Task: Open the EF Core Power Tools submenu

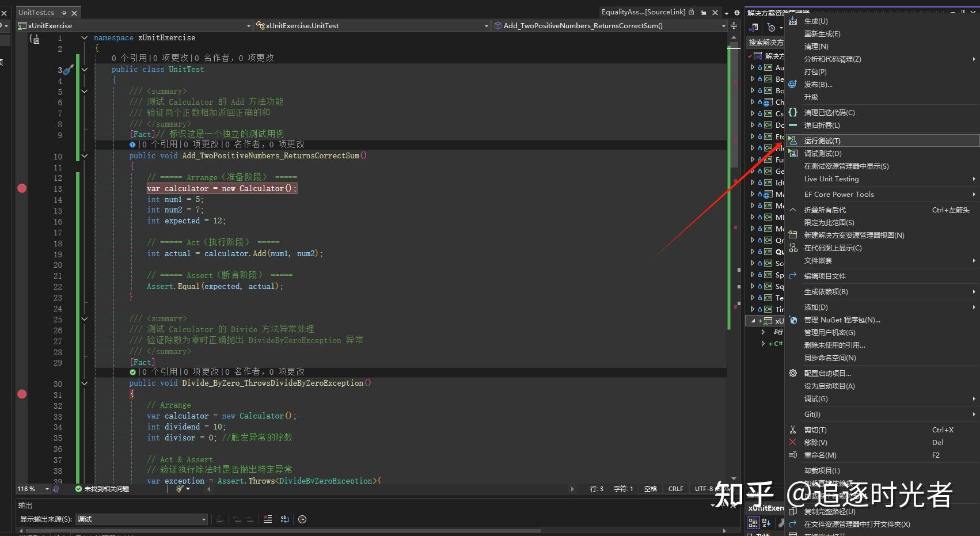Action: coord(883,195)
